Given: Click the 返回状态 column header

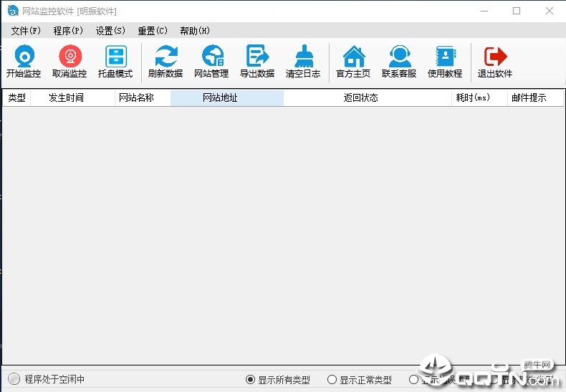Looking at the screenshot, I should pyautogui.click(x=368, y=97).
